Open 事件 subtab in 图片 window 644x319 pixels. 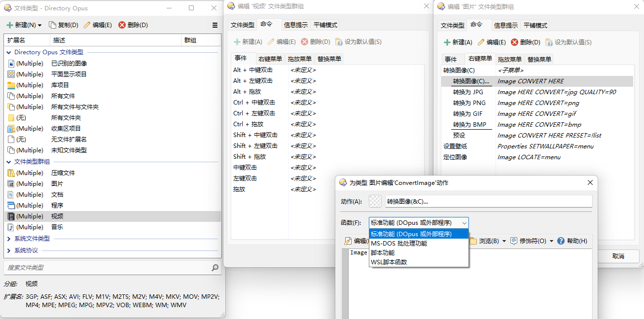click(451, 59)
